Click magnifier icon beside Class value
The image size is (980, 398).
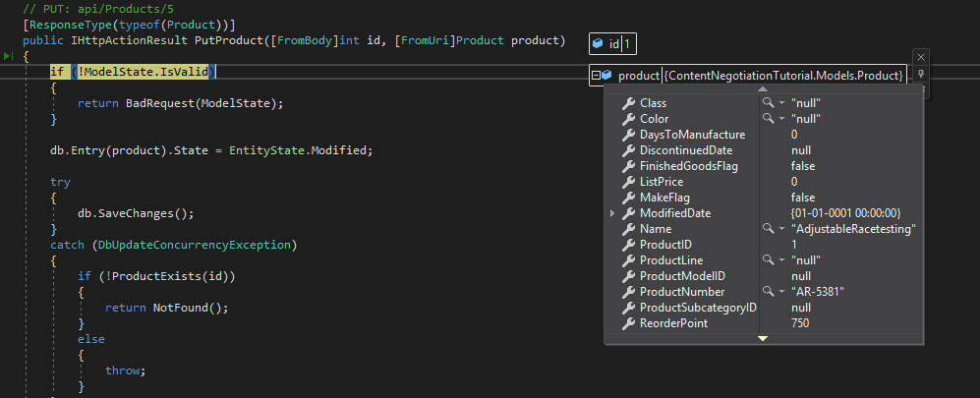[769, 103]
